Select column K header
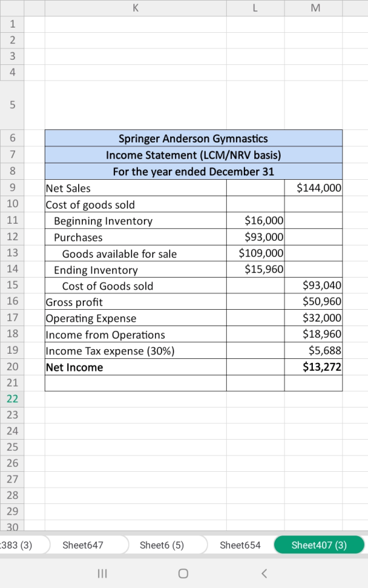368x588 pixels. (x=135, y=8)
